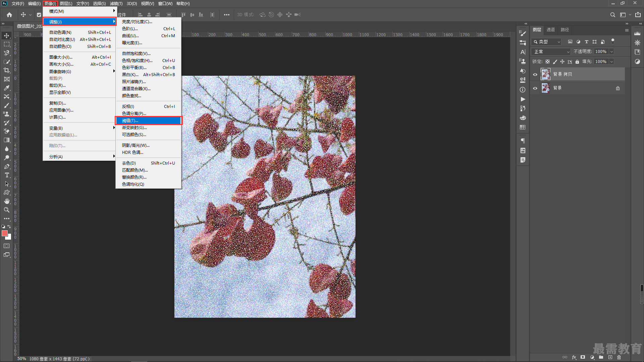Create new group folder icon
This screenshot has width=644, height=362.
[601, 357]
